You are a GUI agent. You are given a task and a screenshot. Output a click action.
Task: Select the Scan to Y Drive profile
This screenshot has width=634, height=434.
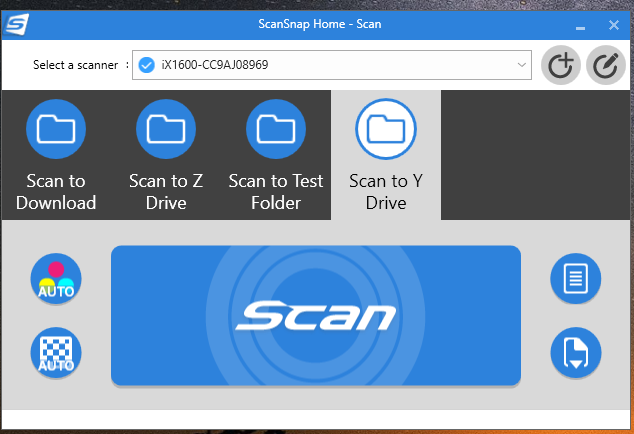(x=386, y=155)
